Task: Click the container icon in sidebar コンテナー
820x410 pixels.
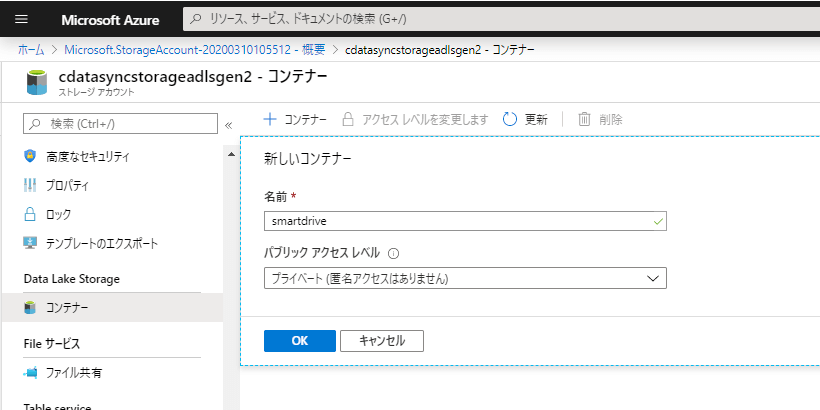Action: click(30, 308)
